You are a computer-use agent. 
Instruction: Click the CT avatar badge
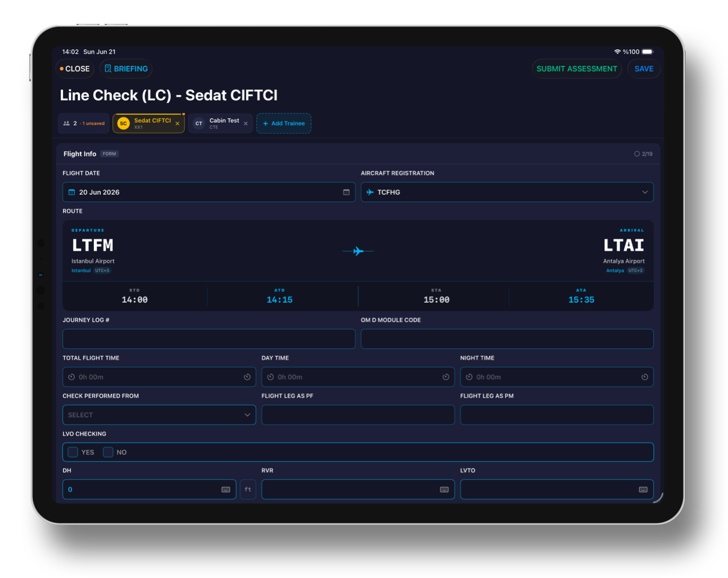(x=199, y=124)
